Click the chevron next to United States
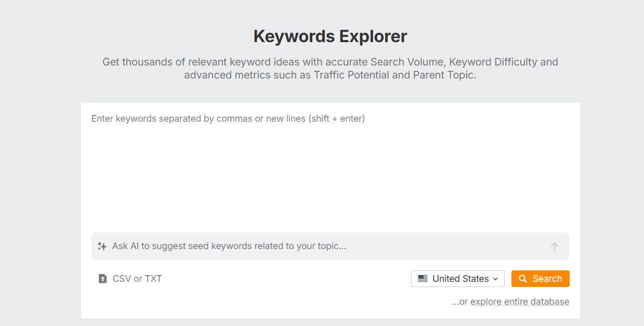This screenshot has height=326, width=644. coord(496,279)
